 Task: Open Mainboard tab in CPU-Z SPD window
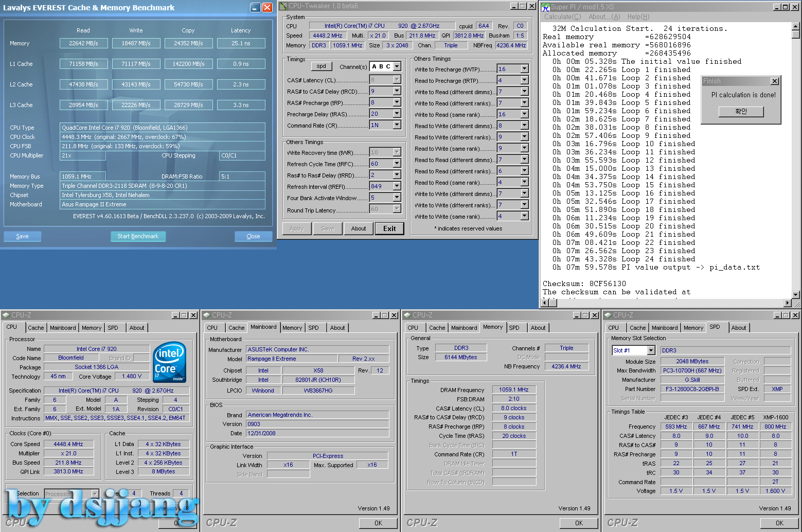[665, 328]
